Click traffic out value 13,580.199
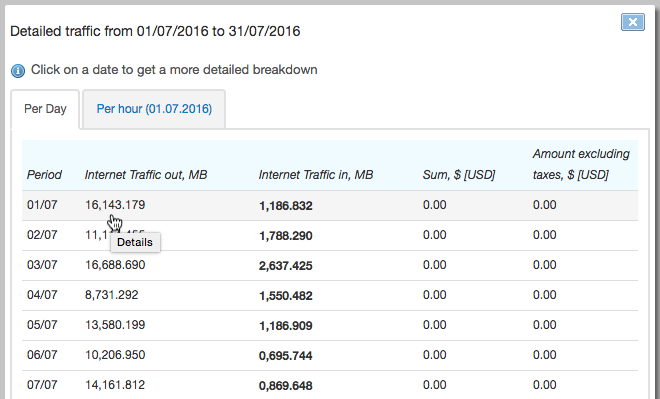 [x=115, y=325]
